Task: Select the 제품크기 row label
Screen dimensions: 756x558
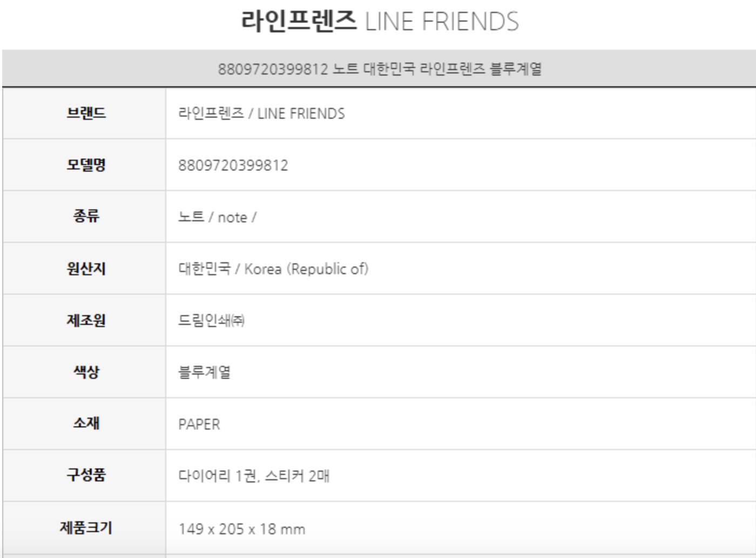Action: [x=86, y=527]
